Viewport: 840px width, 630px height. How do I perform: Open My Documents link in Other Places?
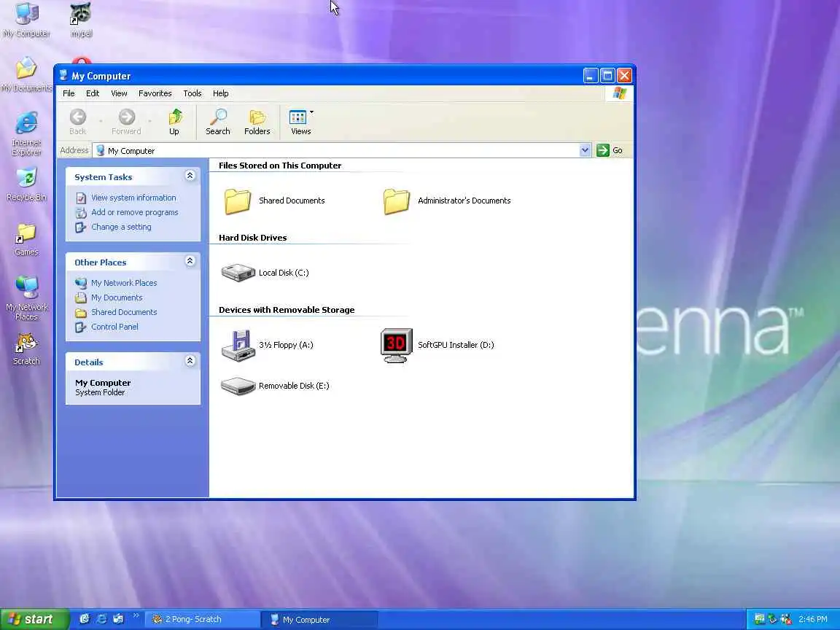117,297
